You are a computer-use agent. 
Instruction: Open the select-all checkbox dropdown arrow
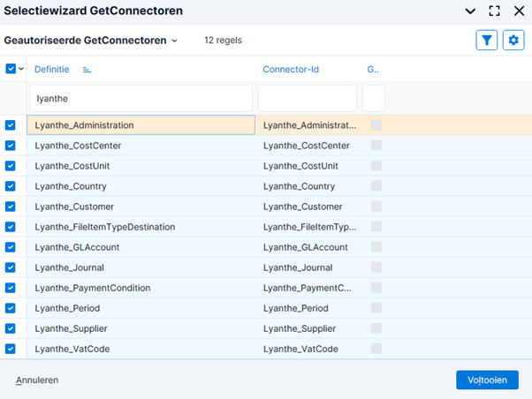(21, 69)
